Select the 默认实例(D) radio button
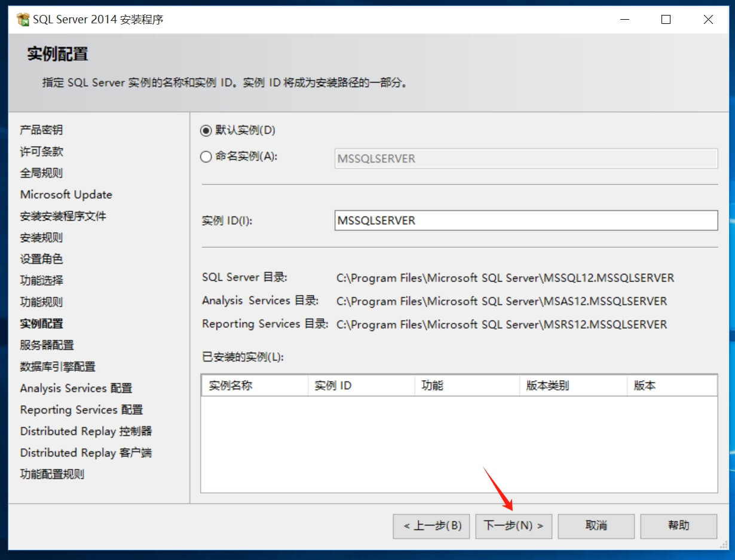Viewport: 735px width, 560px height. pyautogui.click(x=206, y=131)
